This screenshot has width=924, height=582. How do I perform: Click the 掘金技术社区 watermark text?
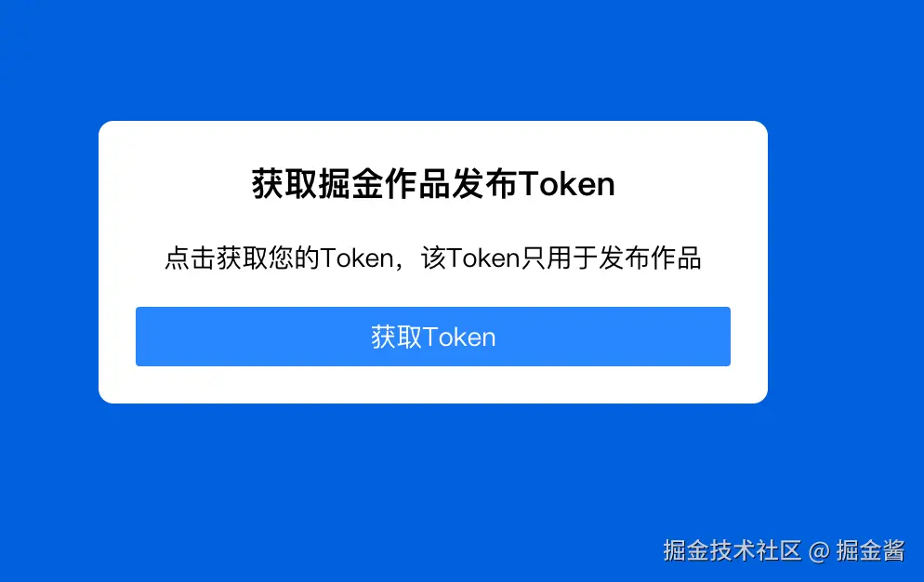tap(732, 550)
